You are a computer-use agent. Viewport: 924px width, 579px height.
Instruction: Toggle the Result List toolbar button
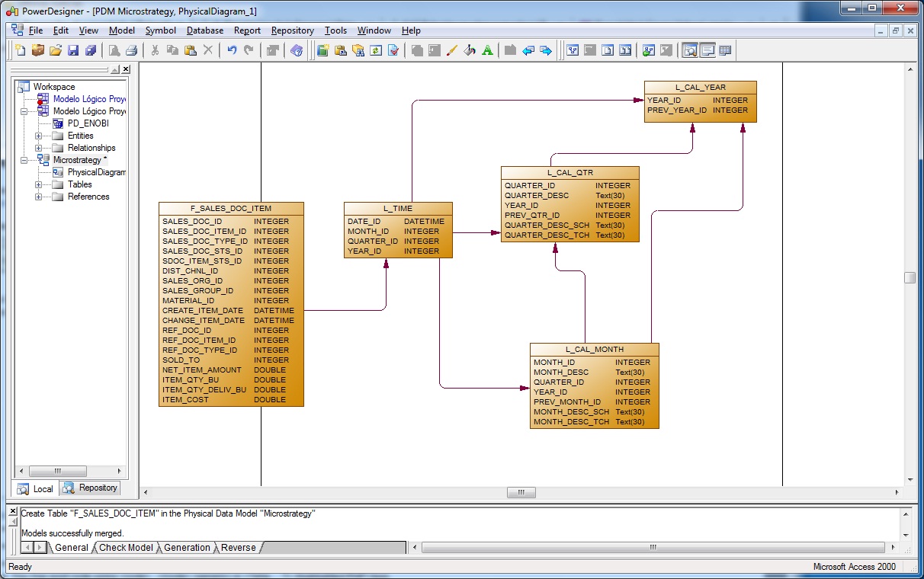click(725, 50)
